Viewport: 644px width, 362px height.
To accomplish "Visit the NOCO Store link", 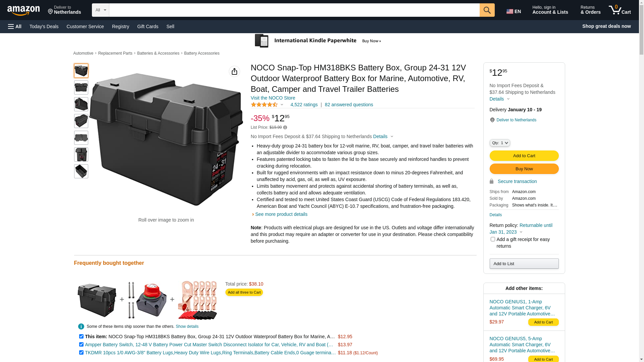I will [x=273, y=98].
